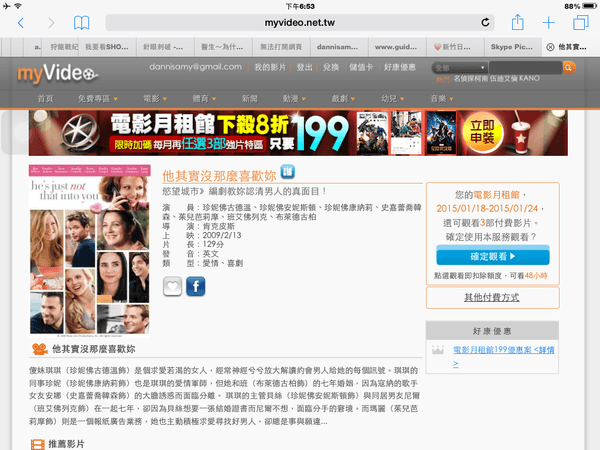Expand the 體育 navigation dropdown
600x450 pixels.
click(204, 99)
